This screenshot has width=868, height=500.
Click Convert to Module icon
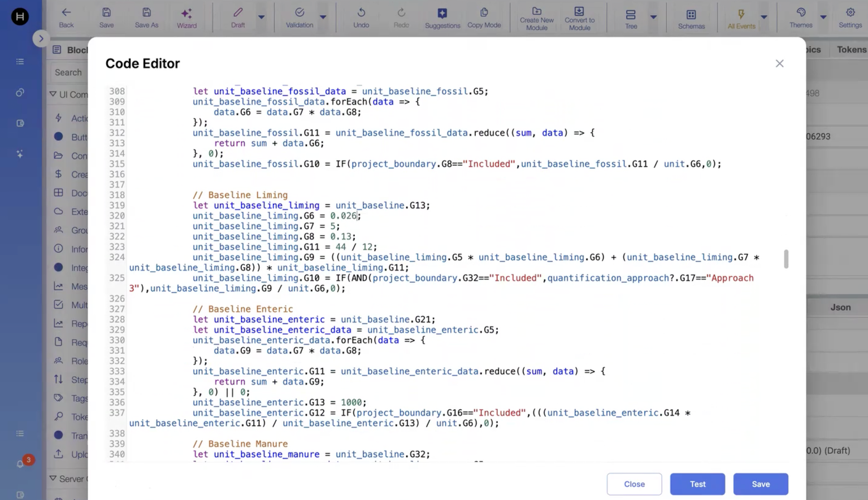pyautogui.click(x=579, y=11)
